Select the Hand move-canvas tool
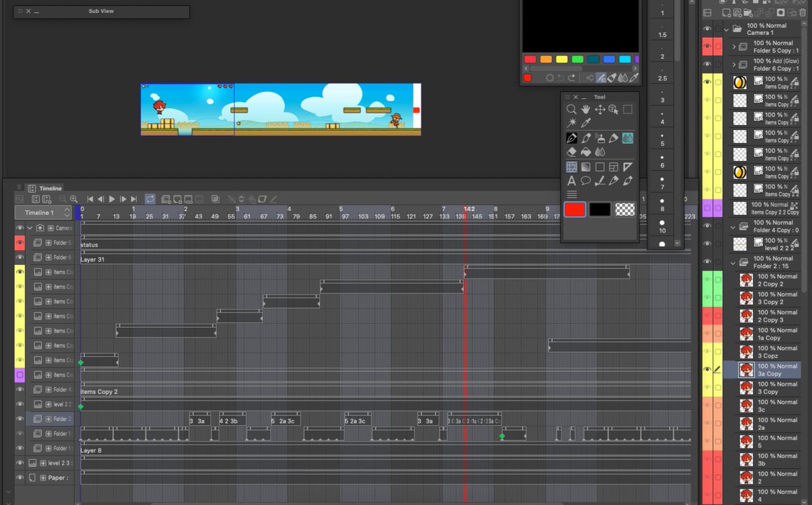812x505 pixels. pos(586,109)
